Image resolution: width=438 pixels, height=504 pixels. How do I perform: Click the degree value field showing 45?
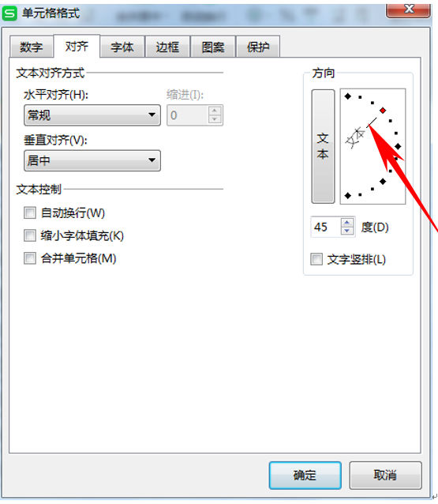326,227
